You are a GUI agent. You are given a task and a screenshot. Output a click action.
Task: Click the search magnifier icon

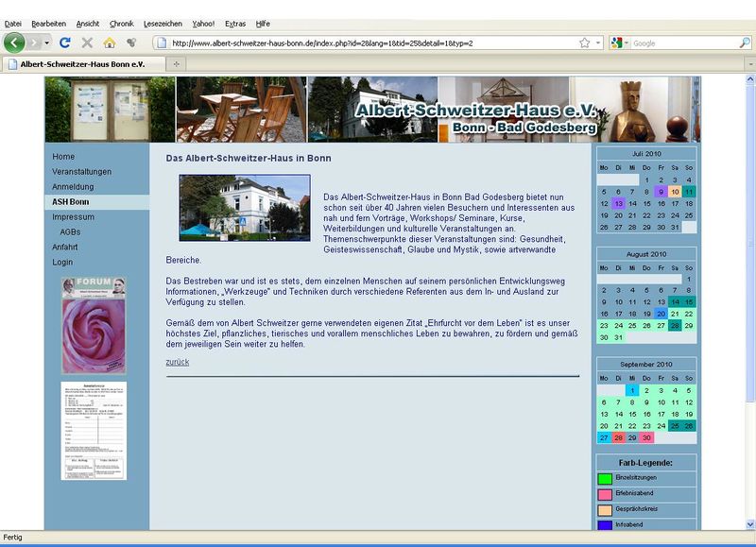[x=745, y=43]
